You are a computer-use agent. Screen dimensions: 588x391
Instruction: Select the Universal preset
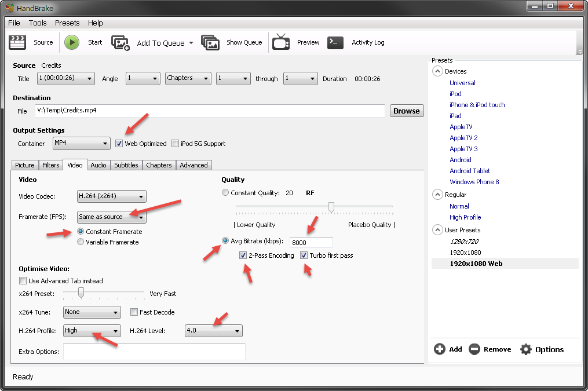tap(462, 83)
